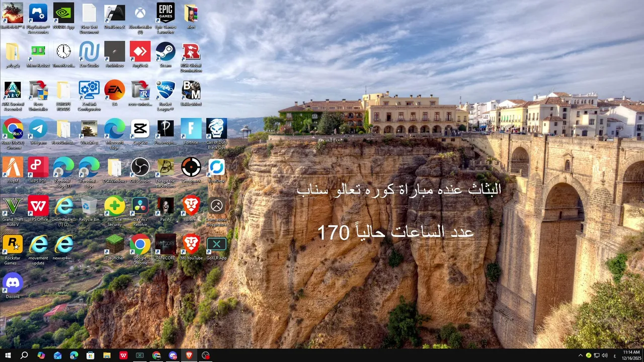This screenshot has height=362, width=644.
Task: Show hidden system tray icons
Action: click(580, 355)
